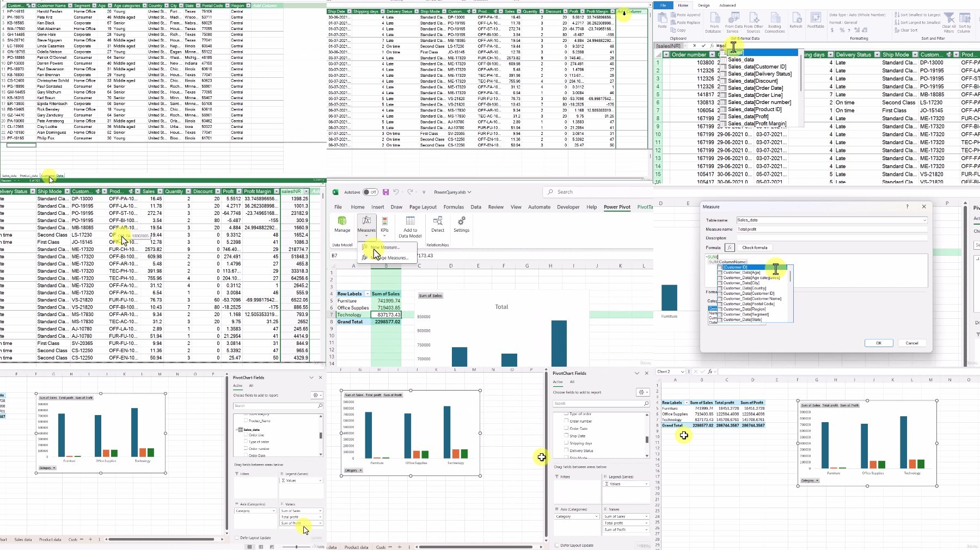This screenshot has width=980, height=550.
Task: Open the KPIs dropdown arrow
Action: coord(384,236)
